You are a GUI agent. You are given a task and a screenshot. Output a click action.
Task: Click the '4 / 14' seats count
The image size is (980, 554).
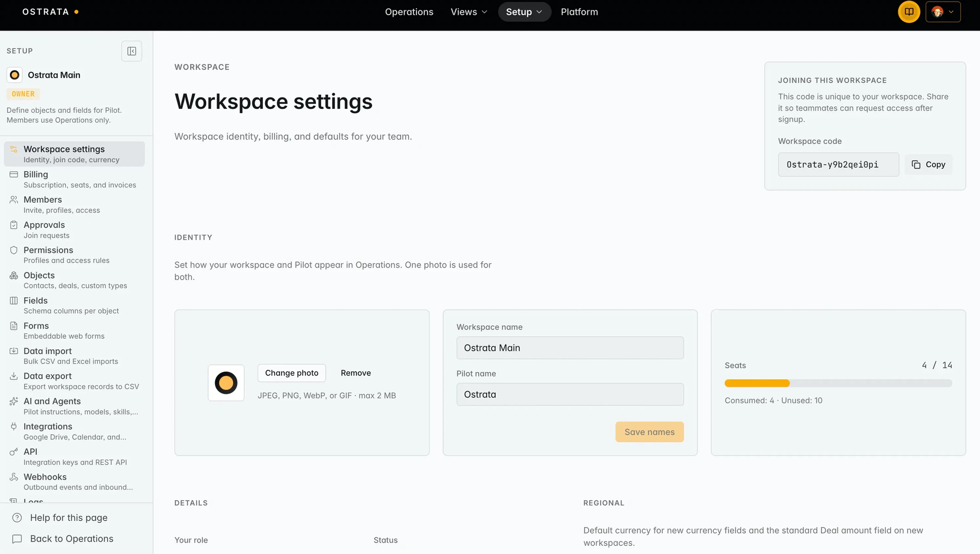937,365
